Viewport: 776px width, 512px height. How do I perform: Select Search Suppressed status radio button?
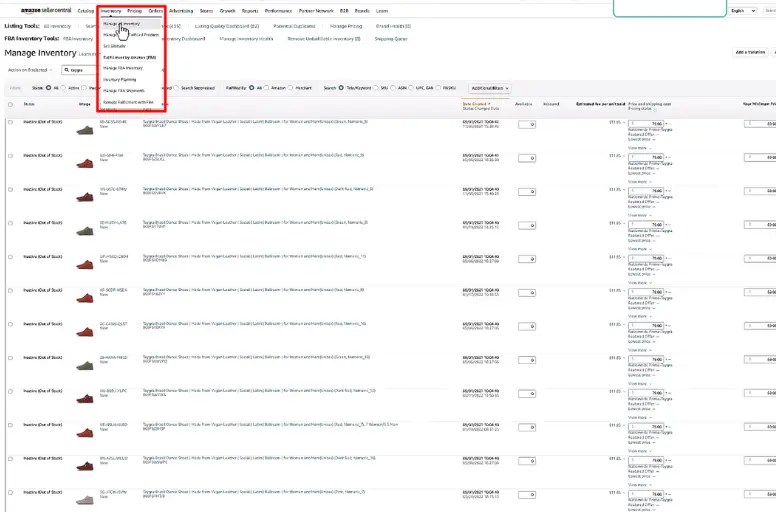click(x=177, y=88)
